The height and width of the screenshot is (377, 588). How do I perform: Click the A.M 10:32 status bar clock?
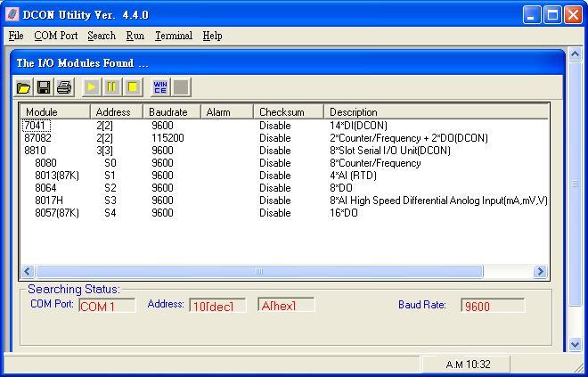click(466, 365)
